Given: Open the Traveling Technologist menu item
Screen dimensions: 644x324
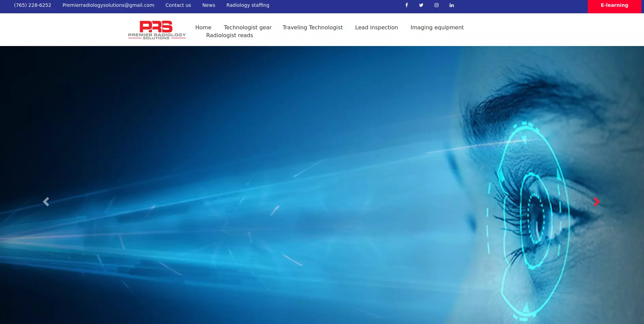Looking at the screenshot, I should tap(312, 27).
